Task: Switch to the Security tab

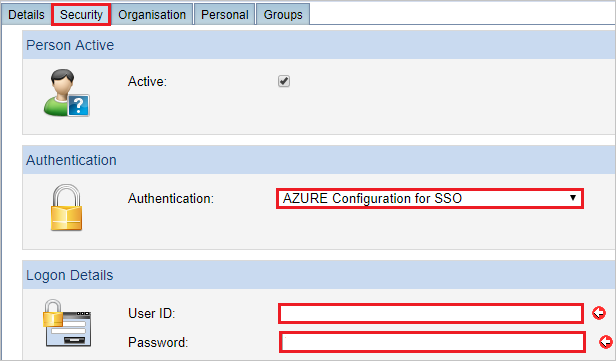Action: click(x=81, y=15)
